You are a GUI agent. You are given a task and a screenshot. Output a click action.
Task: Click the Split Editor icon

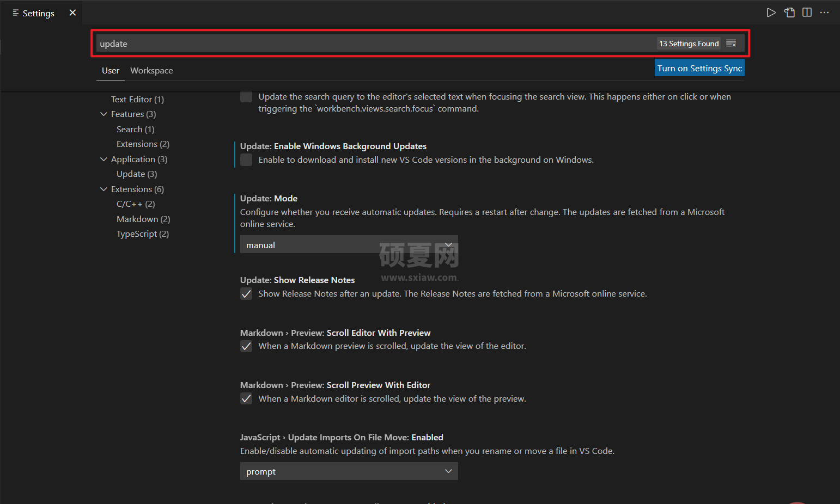(x=807, y=13)
